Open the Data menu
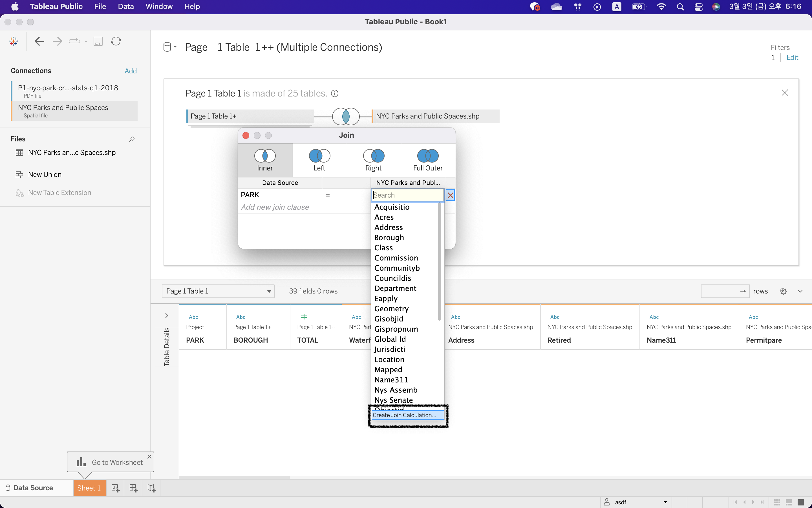Image resolution: width=812 pixels, height=508 pixels. coord(126,6)
